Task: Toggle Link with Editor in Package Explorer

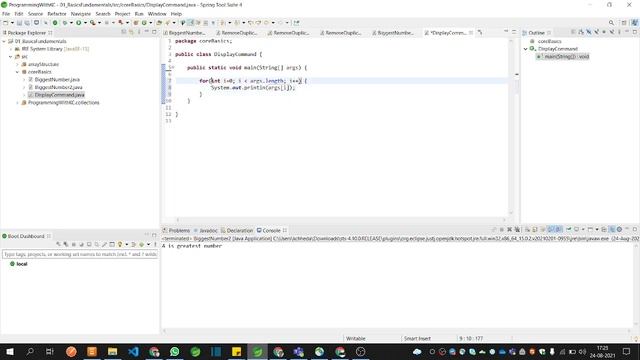Action: [131, 32]
